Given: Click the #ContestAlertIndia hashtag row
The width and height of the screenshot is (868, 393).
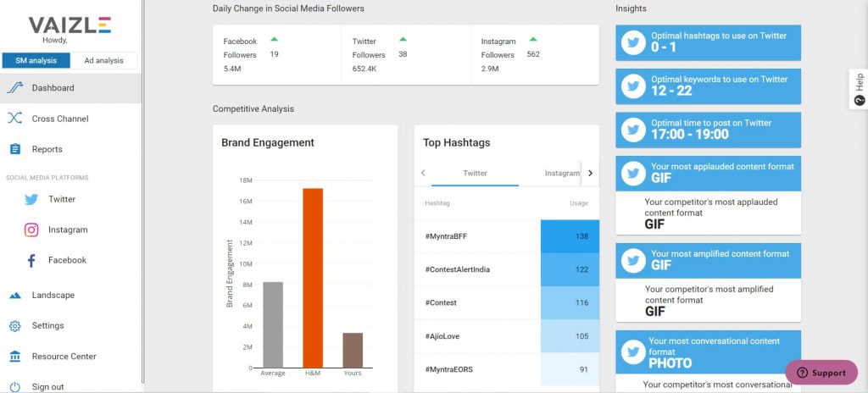Looking at the screenshot, I should tap(507, 269).
